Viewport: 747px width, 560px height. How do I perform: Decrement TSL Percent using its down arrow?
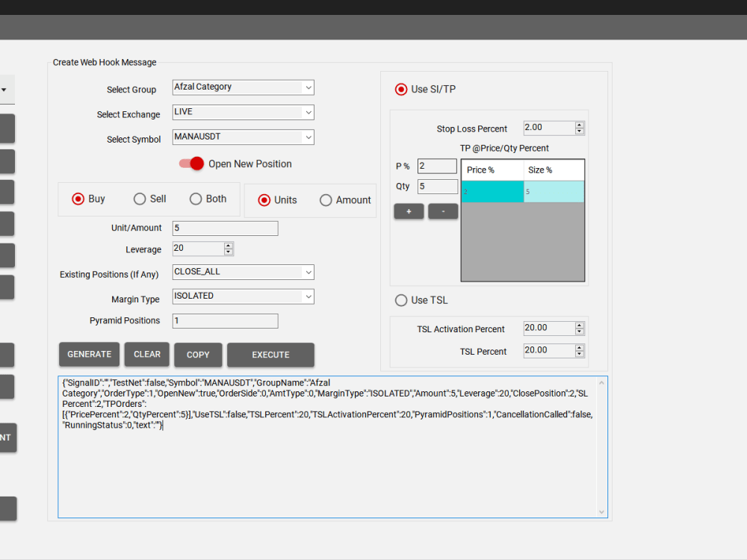580,353
